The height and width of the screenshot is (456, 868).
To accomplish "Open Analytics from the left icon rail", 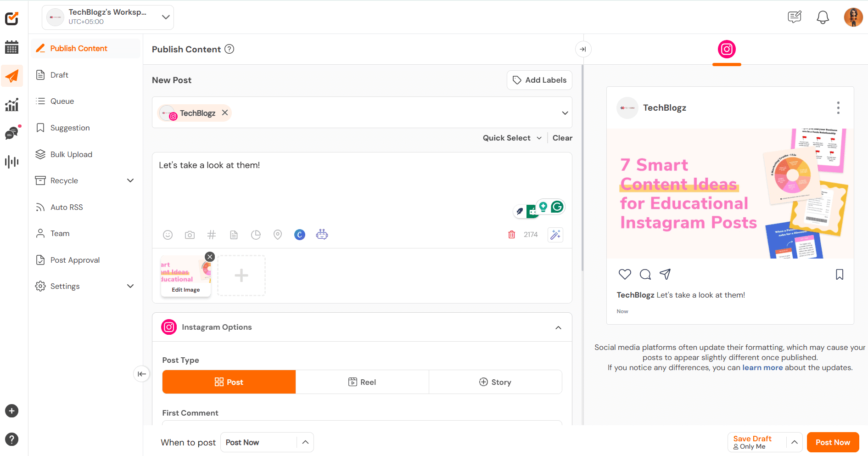I will 11,104.
